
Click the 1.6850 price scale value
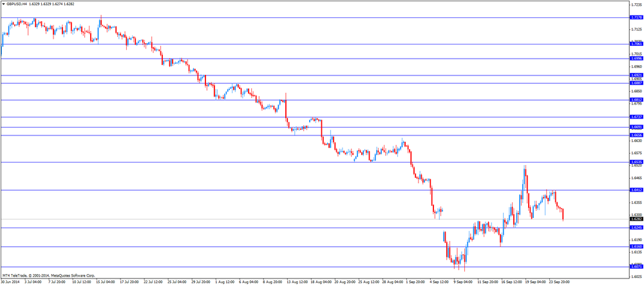tap(637, 91)
